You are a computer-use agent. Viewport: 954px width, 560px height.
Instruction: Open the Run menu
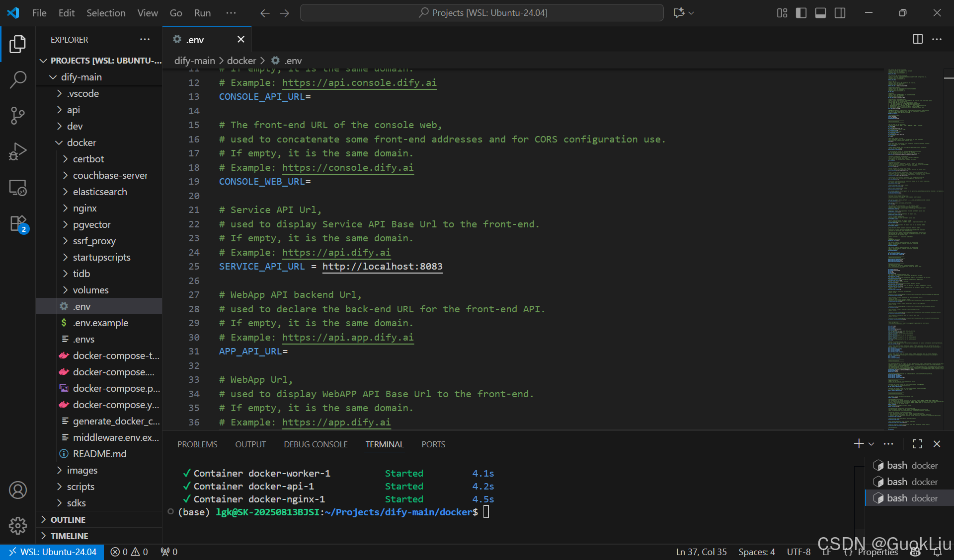[202, 13]
